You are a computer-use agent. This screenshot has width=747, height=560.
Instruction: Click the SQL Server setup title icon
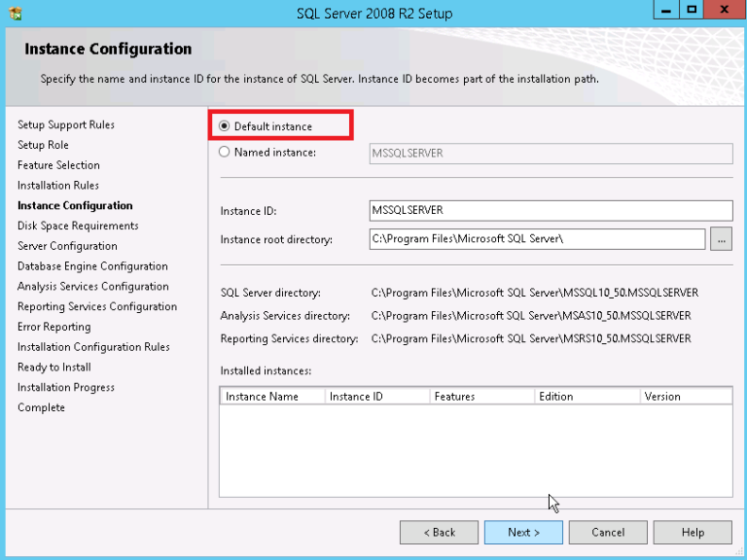[16, 14]
